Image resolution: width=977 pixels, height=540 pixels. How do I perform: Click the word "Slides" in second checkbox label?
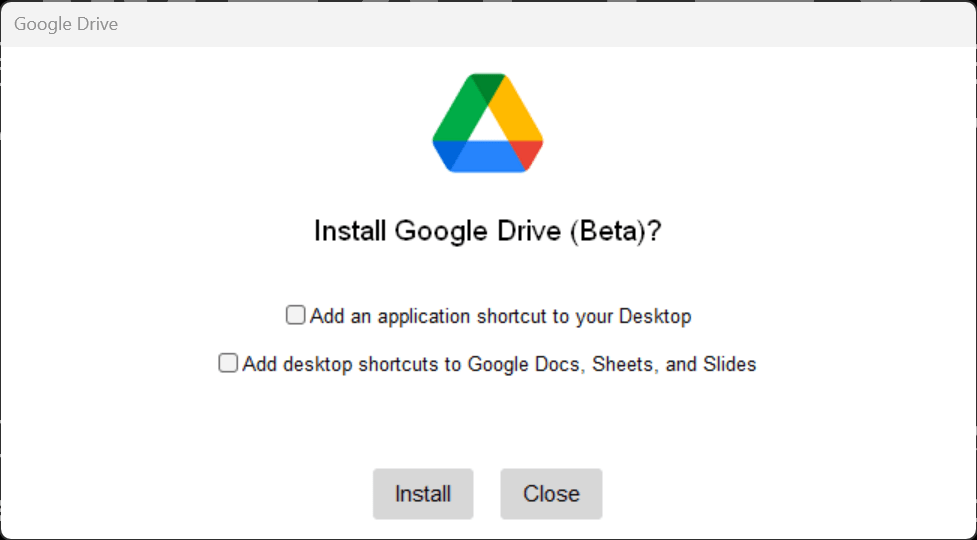[x=729, y=364]
